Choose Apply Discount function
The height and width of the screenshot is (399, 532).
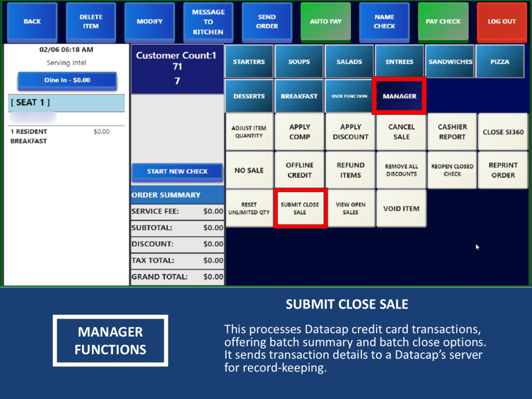(x=351, y=132)
